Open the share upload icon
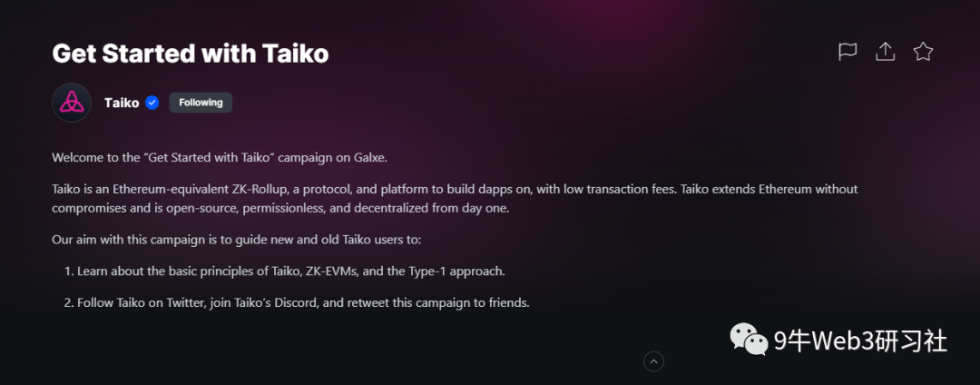The height and width of the screenshot is (385, 980). click(x=886, y=52)
